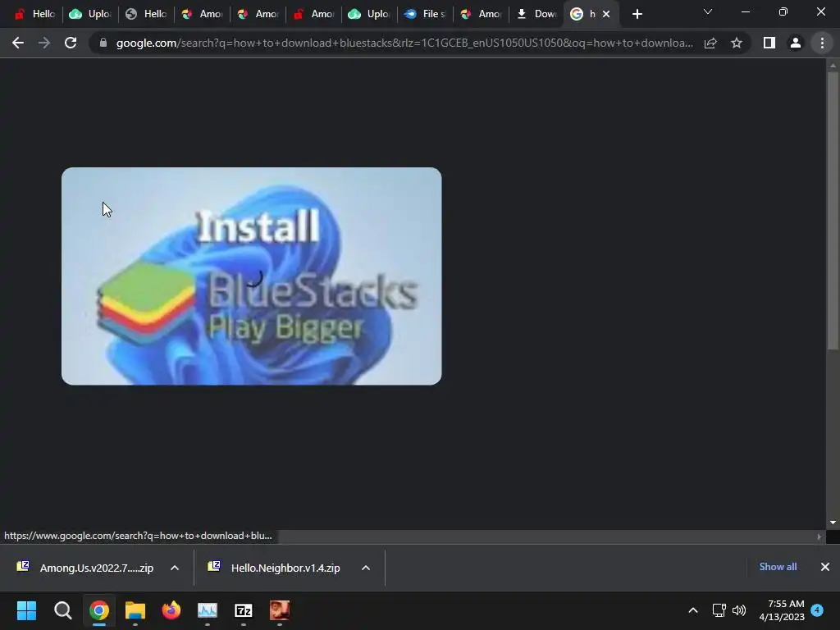The width and height of the screenshot is (840, 630).
Task: Click the forward navigation arrow
Action: (44, 43)
